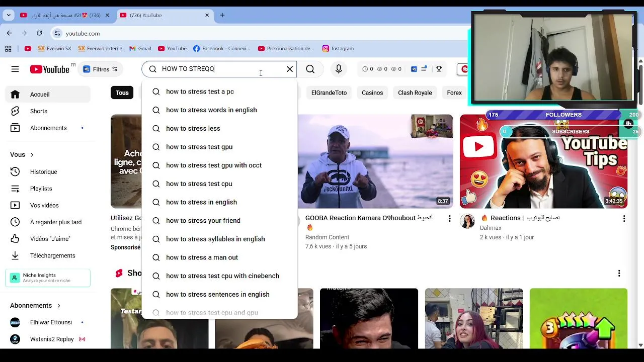Screen dimensions: 644x362
Task: Open À regarder plus tard
Action: 48,222
